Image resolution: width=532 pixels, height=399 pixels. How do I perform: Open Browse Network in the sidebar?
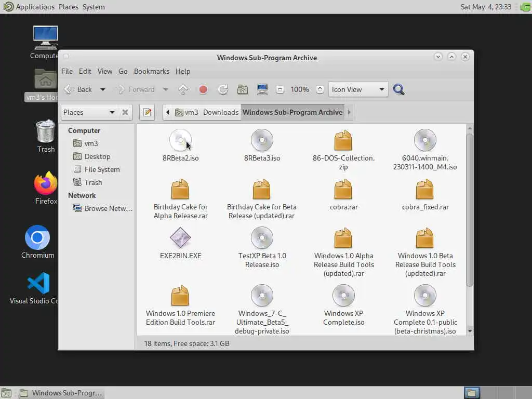[103, 208]
